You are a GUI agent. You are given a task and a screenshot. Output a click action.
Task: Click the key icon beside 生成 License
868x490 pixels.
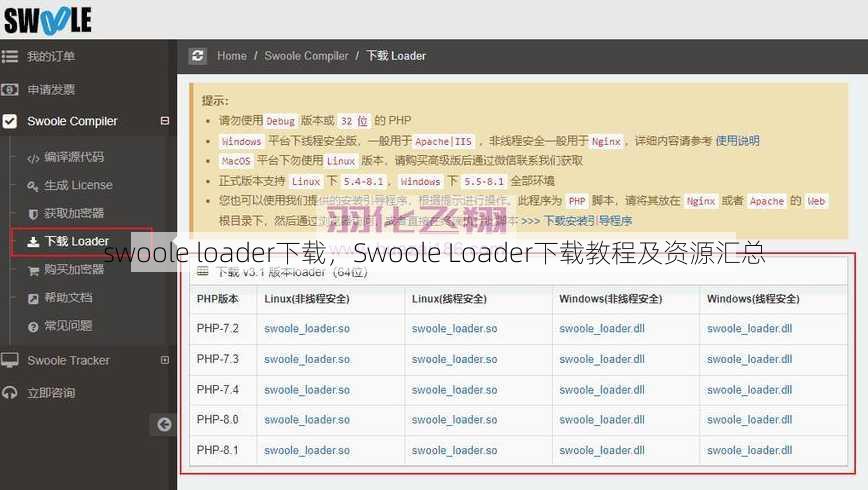tap(33, 186)
